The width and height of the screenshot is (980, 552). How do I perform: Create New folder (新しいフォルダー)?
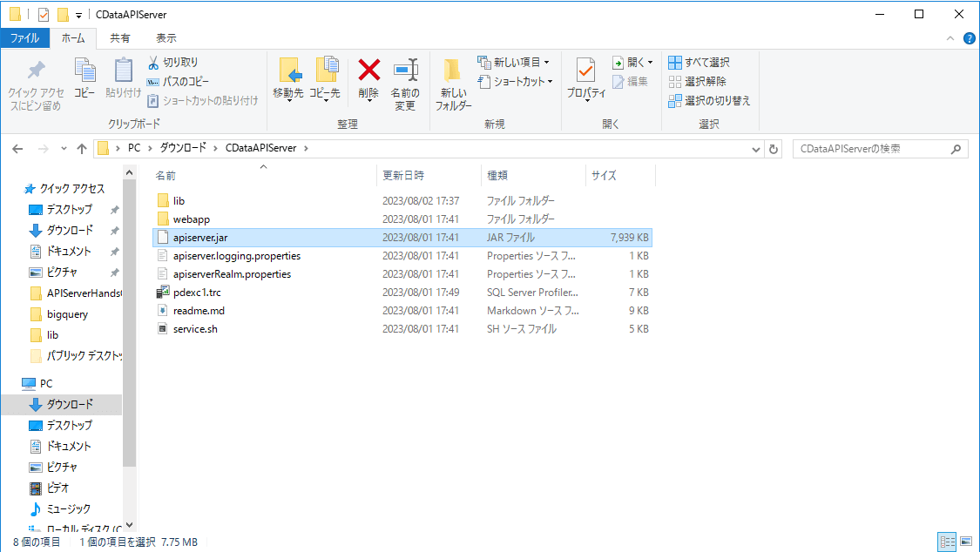[x=453, y=85]
